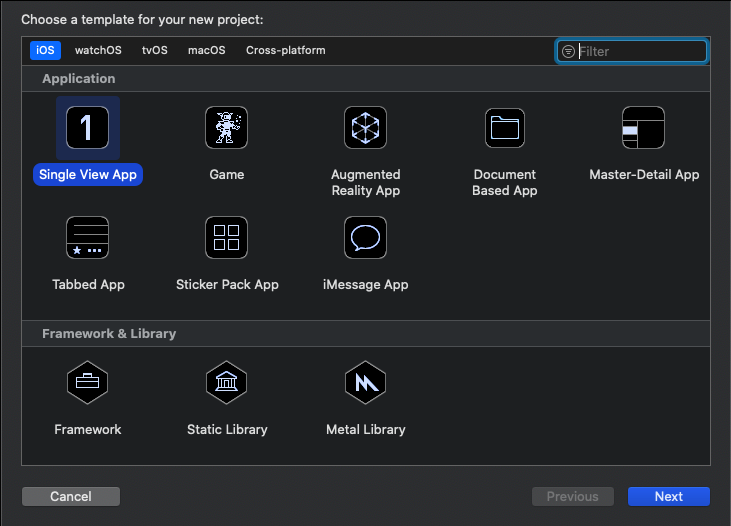This screenshot has width=731, height=526.
Task: Click the filter icon inside the search field
Action: pos(568,51)
